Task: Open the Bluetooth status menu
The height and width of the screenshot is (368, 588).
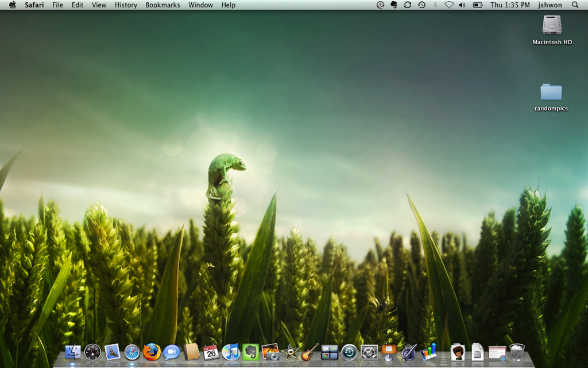Action: click(x=435, y=5)
